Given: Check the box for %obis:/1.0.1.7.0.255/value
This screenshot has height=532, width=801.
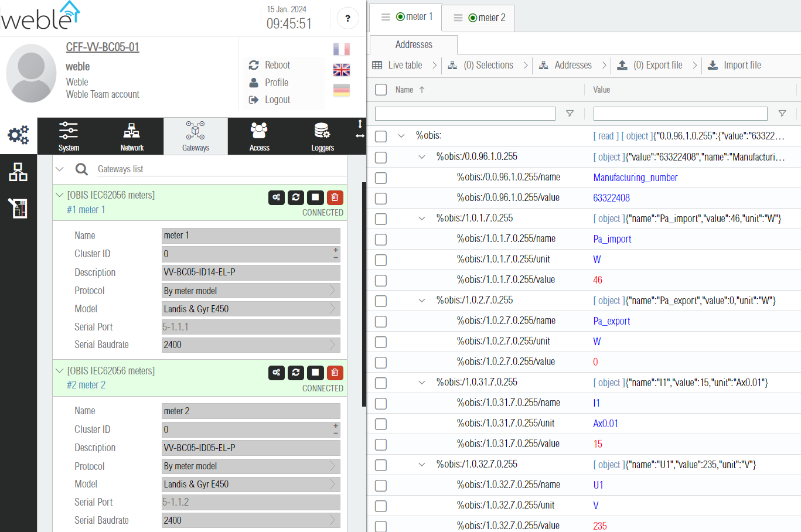Looking at the screenshot, I should [381, 280].
